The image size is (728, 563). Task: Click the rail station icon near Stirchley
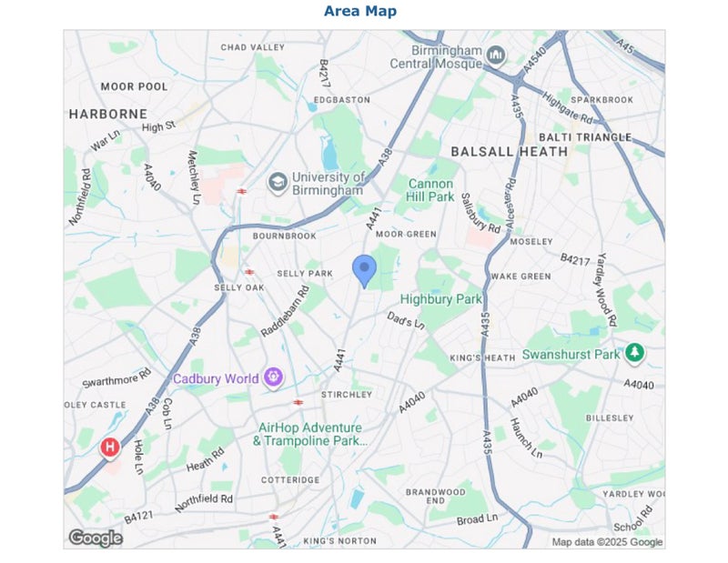298,402
